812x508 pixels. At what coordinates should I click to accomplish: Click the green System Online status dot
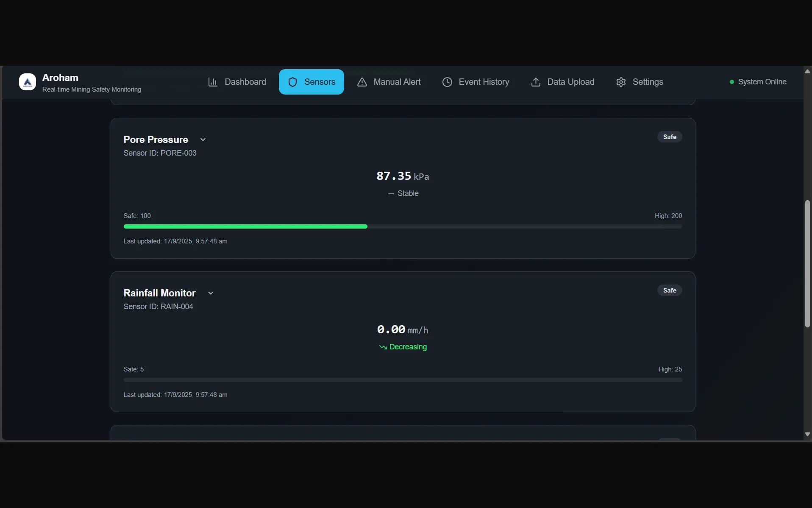731,82
